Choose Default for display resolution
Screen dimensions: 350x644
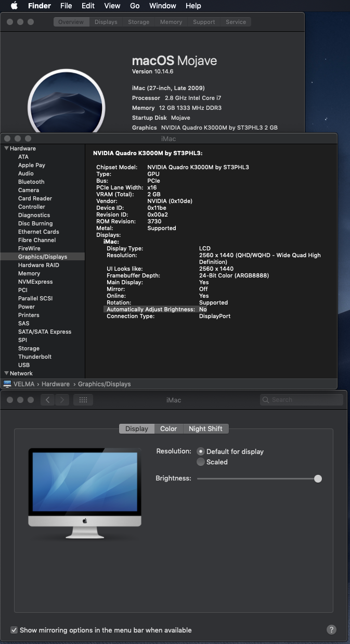[x=201, y=451]
